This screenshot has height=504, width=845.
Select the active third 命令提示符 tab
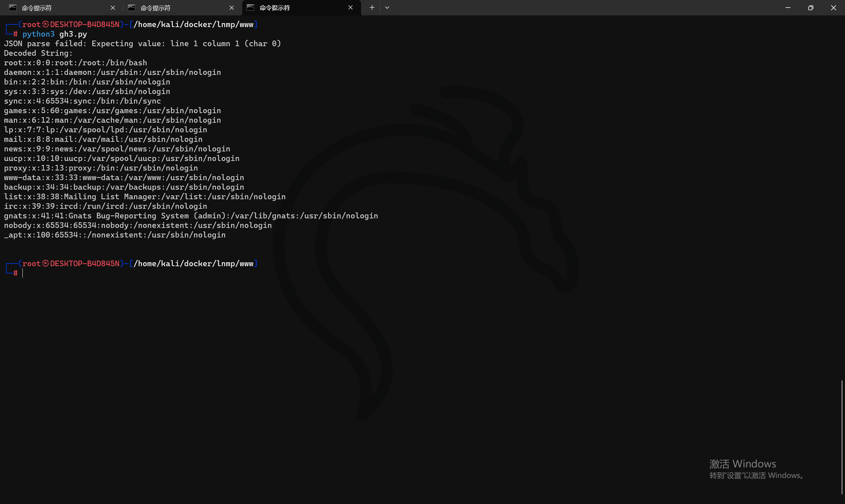point(292,8)
